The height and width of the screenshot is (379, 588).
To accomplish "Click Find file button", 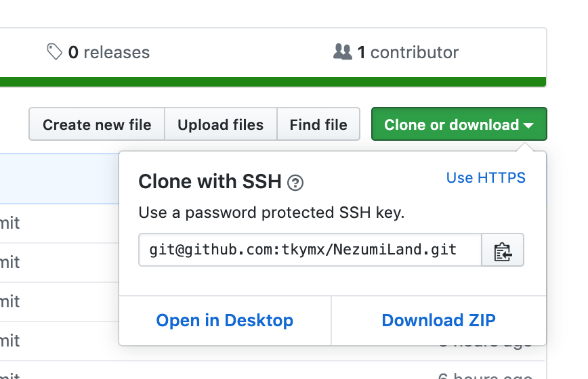I will point(318,125).
